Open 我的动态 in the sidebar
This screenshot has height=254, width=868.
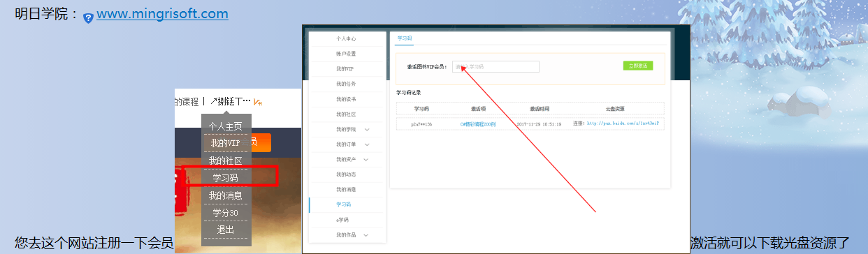tap(346, 174)
